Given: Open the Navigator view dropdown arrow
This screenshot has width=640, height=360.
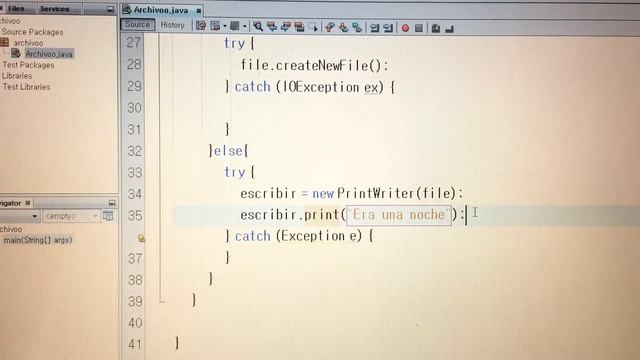Looking at the screenshot, I should [35, 216].
